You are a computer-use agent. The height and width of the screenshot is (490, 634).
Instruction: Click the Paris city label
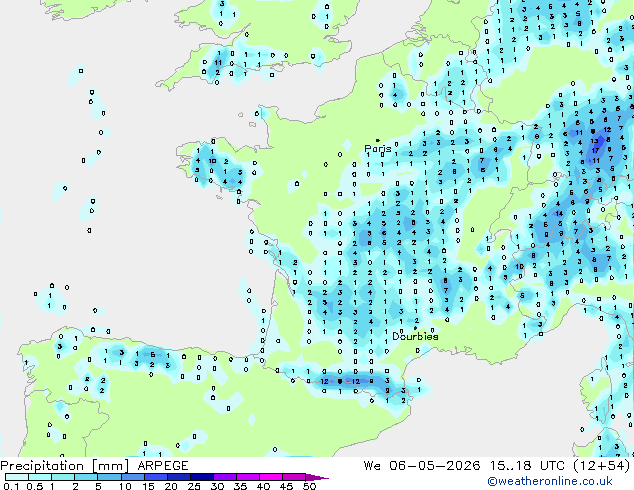click(378, 149)
